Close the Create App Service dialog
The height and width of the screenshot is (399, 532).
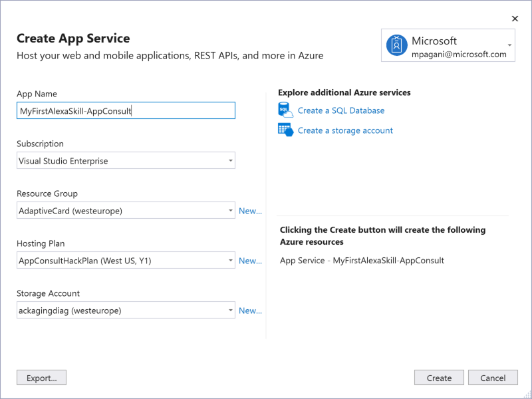[515, 19]
